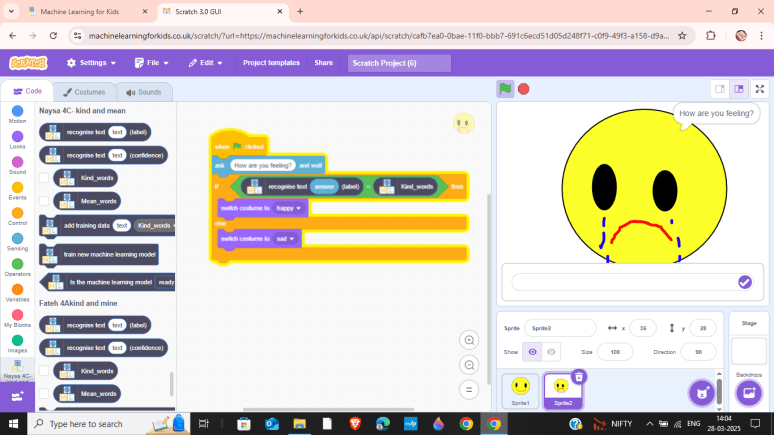Tick the Mean_words reporter checkbox
The height and width of the screenshot is (435, 774).
click(x=44, y=201)
